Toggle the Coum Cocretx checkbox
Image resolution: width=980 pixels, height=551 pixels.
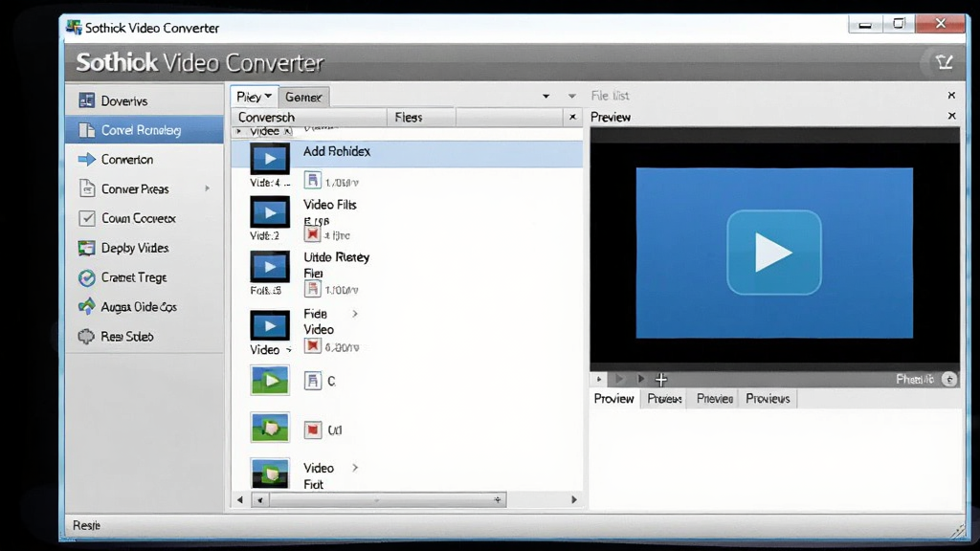pos(87,218)
